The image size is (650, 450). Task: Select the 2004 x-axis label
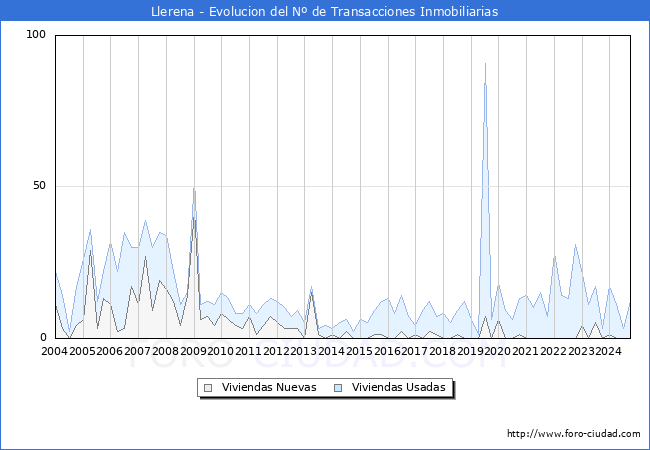click(x=54, y=351)
